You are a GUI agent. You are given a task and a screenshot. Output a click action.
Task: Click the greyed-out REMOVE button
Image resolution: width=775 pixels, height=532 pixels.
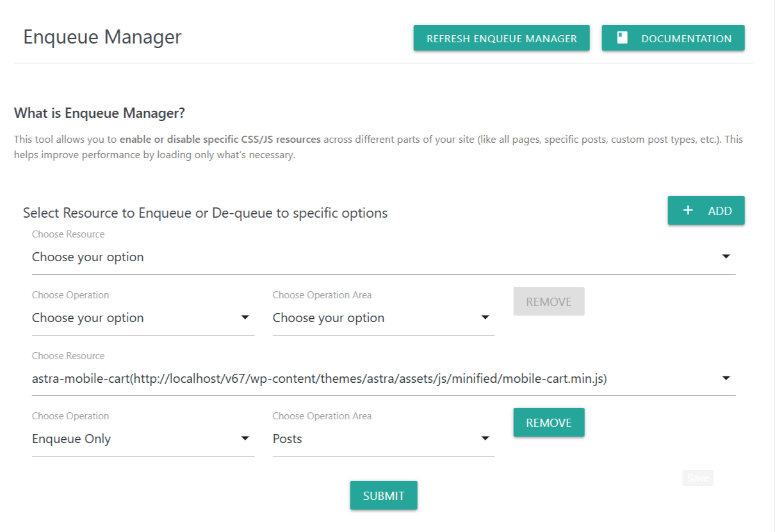(549, 302)
